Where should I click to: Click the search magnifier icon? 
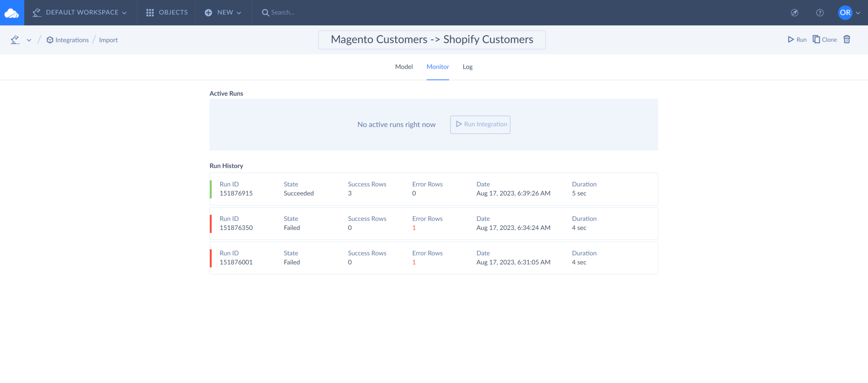[265, 13]
